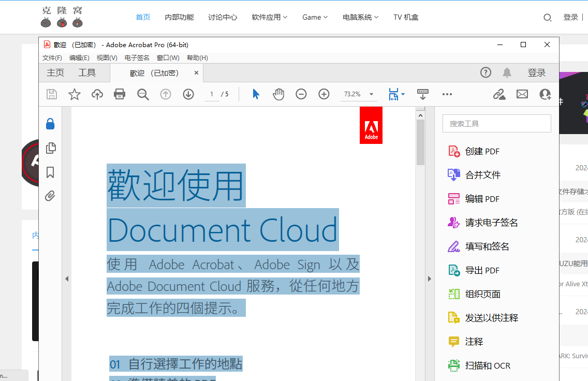This screenshot has height=381, width=588.
Task: Open page thumbnails panel icon
Action: (x=51, y=148)
